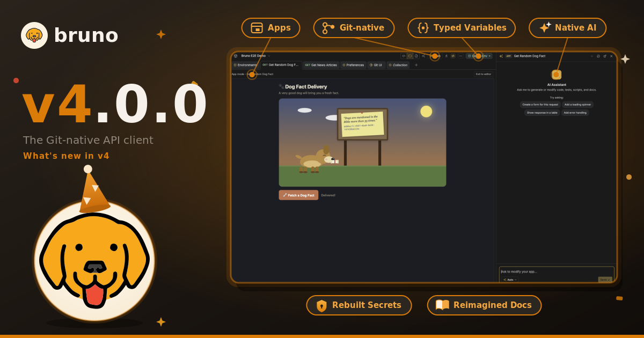Open the Git UI tab
Screen dimensions: 644x338
(x=376, y=65)
